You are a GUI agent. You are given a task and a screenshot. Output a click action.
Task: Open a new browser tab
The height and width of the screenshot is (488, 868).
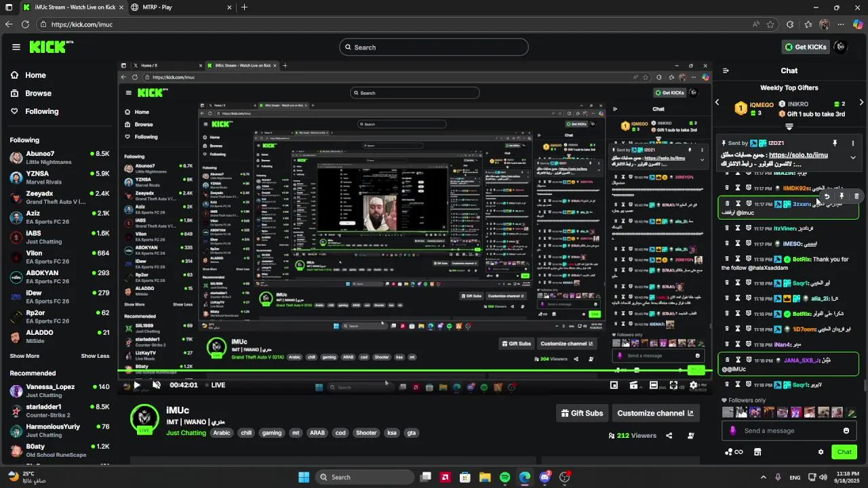(x=244, y=7)
